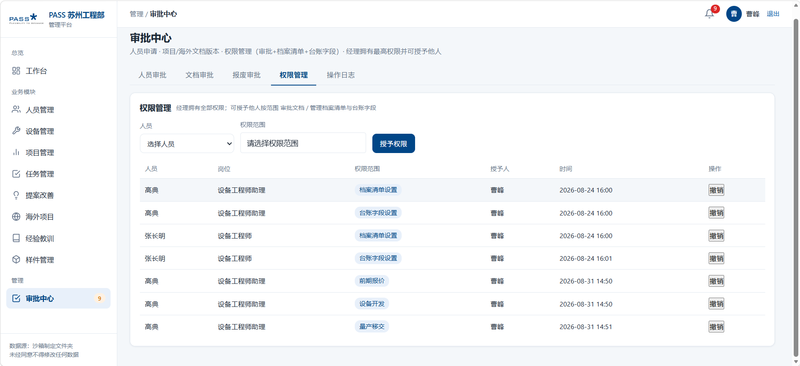800x366 pixels.
Task: Open the 文档审批 tab
Action: point(199,75)
